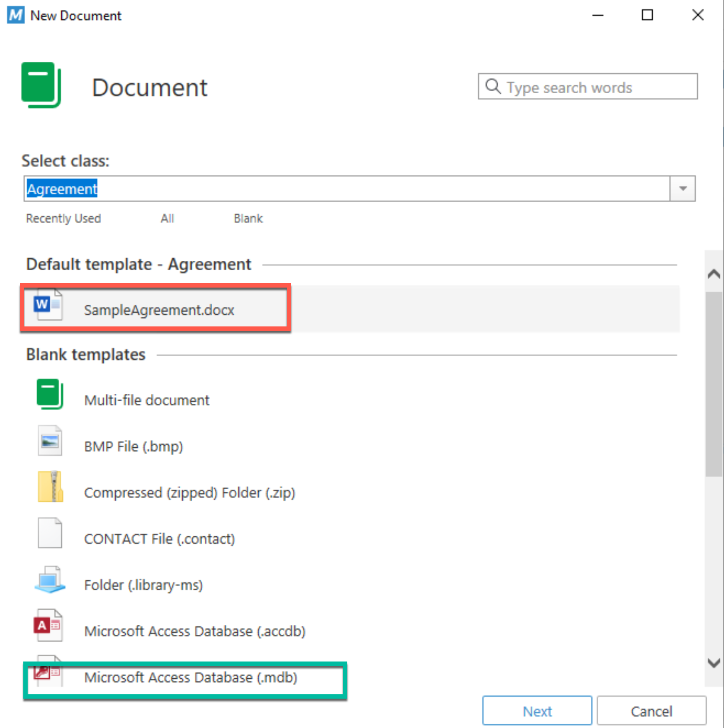724x728 pixels.
Task: Select Microsoft Access Database (.accdb) label
Action: [x=195, y=631]
